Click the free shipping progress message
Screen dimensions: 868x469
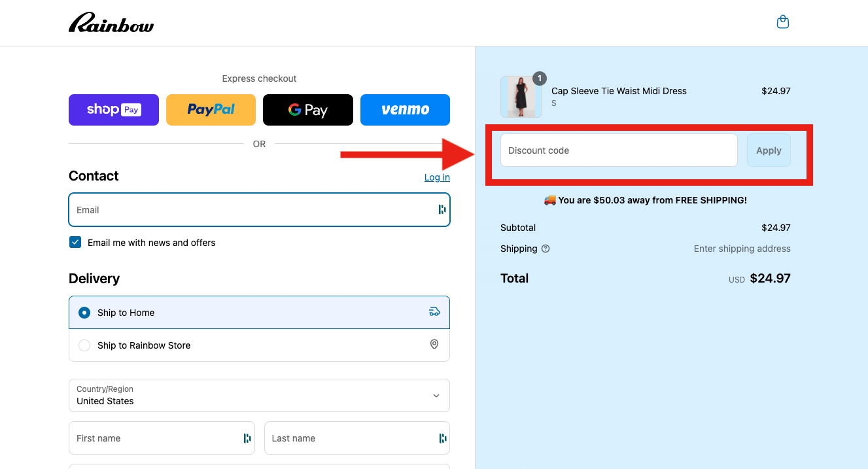pyautogui.click(x=645, y=200)
